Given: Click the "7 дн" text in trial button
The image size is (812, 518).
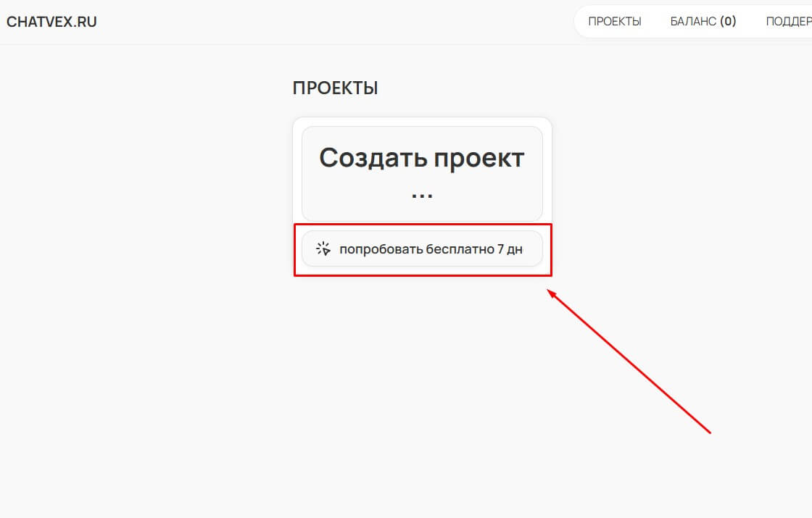Looking at the screenshot, I should point(510,249).
